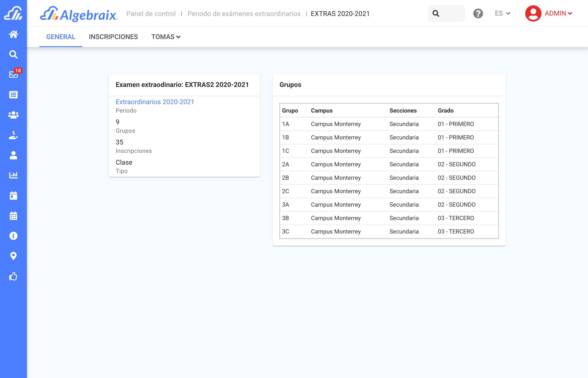Viewport: 588px width, 378px height.
Task: Open the help question mark icon
Action: point(478,13)
